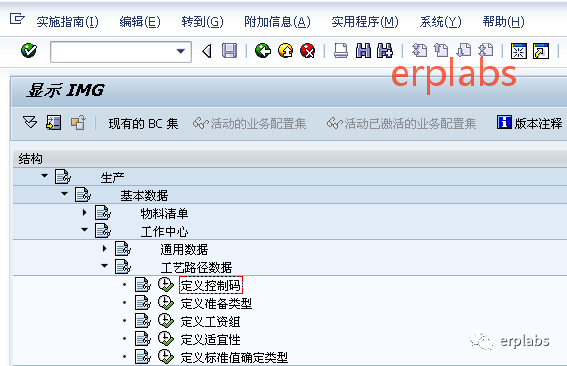The image size is (567, 366).
Task: Open documentation icon for 生产
Action: (63, 176)
